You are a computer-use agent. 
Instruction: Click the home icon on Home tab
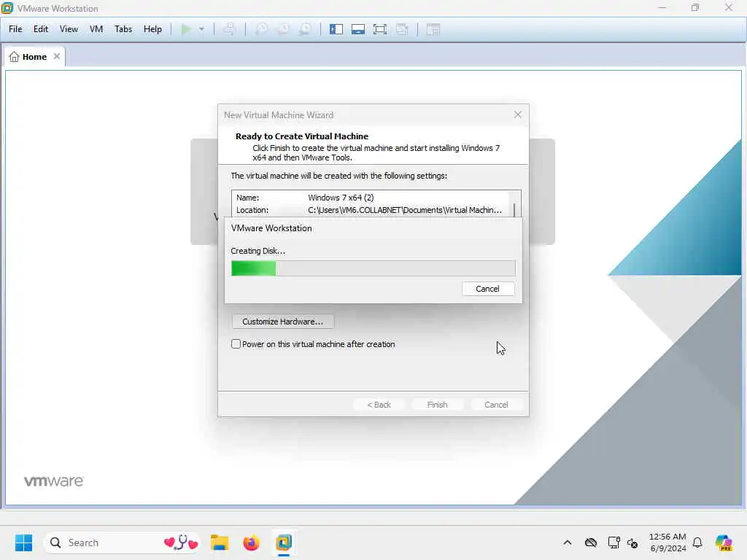pos(15,57)
